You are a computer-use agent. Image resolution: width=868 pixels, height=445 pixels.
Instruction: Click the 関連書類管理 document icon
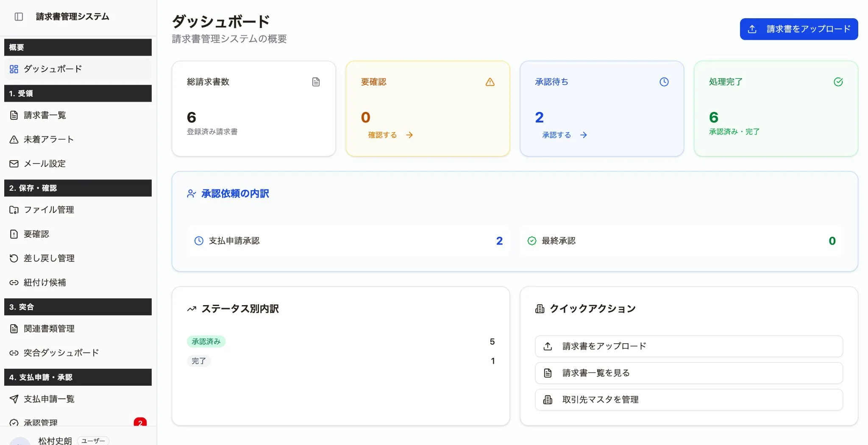point(14,328)
